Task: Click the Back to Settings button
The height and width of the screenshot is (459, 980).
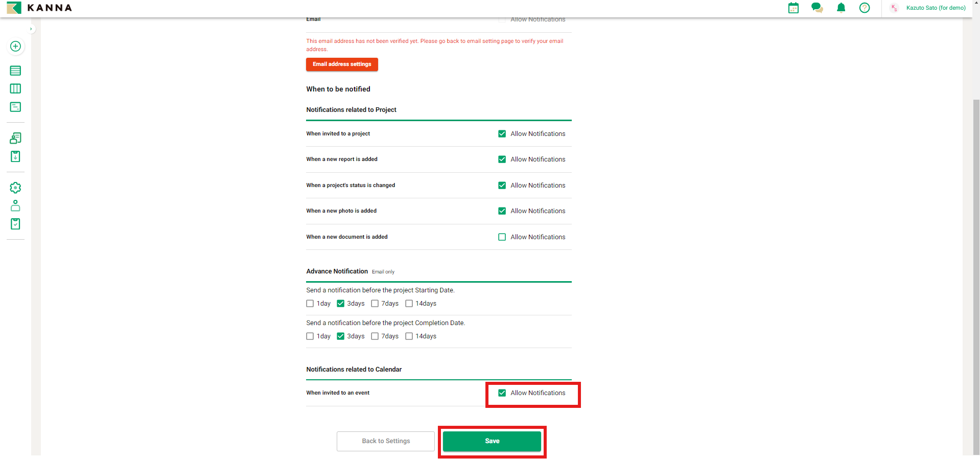Action: (386, 441)
